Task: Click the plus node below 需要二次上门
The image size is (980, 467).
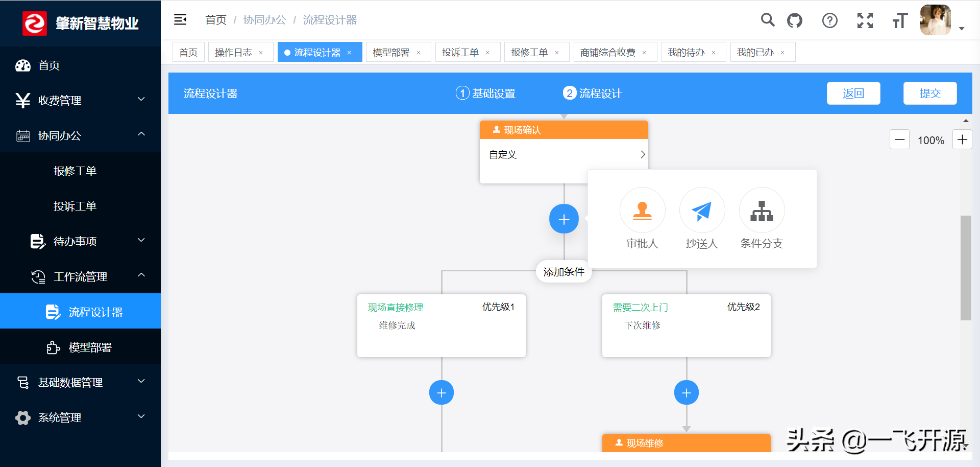Action: (x=687, y=392)
